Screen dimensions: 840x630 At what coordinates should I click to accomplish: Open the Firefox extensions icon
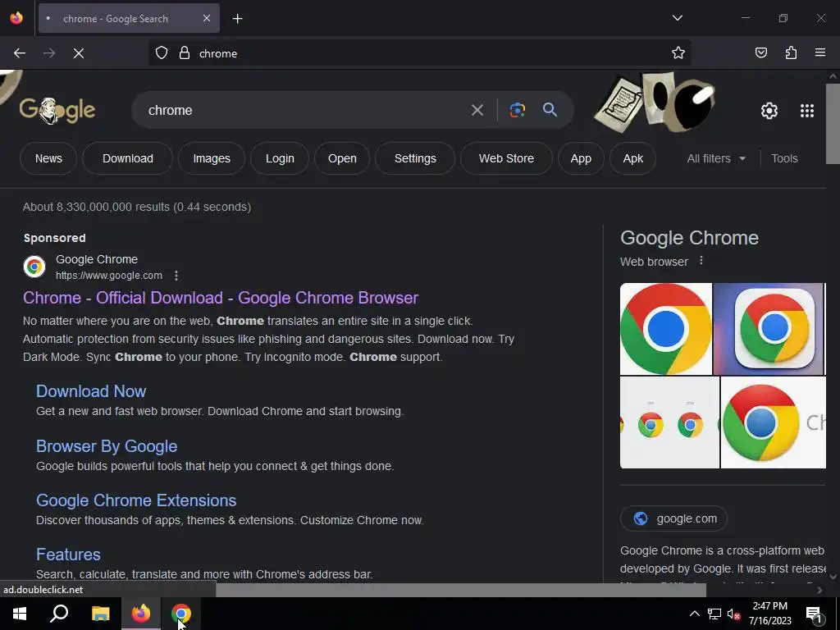coord(791,53)
